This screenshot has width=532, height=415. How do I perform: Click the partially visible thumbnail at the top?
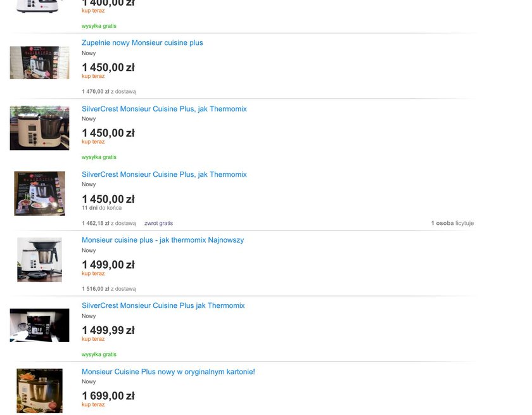pos(39,6)
